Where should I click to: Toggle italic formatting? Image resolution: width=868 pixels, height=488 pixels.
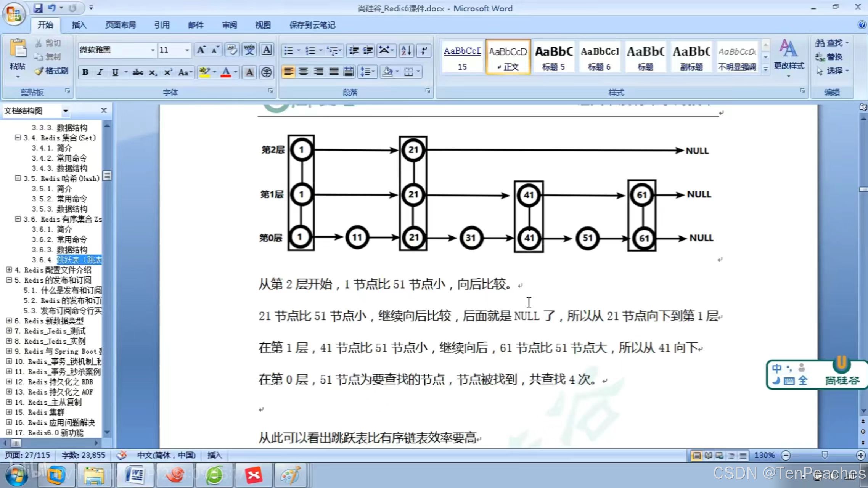click(x=100, y=72)
